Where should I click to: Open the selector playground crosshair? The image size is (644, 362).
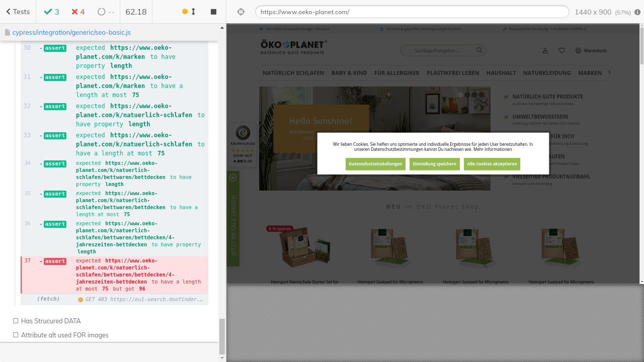241,12
